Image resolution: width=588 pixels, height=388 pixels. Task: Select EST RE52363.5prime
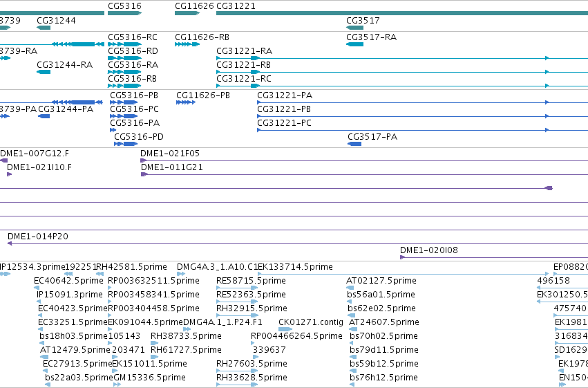251,294
